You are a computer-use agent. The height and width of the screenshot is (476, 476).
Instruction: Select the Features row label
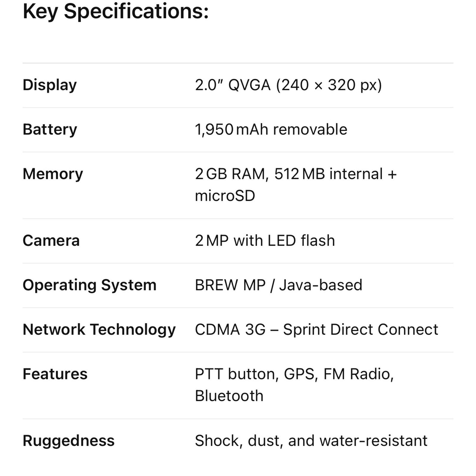tap(55, 374)
